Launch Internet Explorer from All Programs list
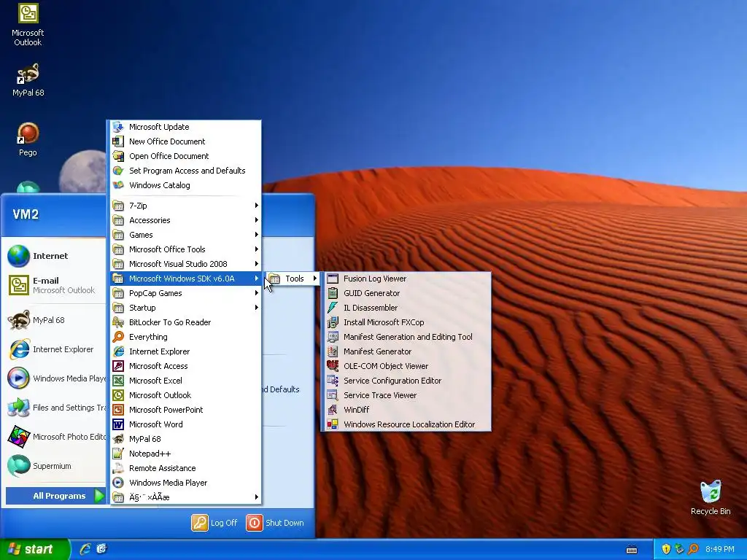747x560 pixels. 186,351
